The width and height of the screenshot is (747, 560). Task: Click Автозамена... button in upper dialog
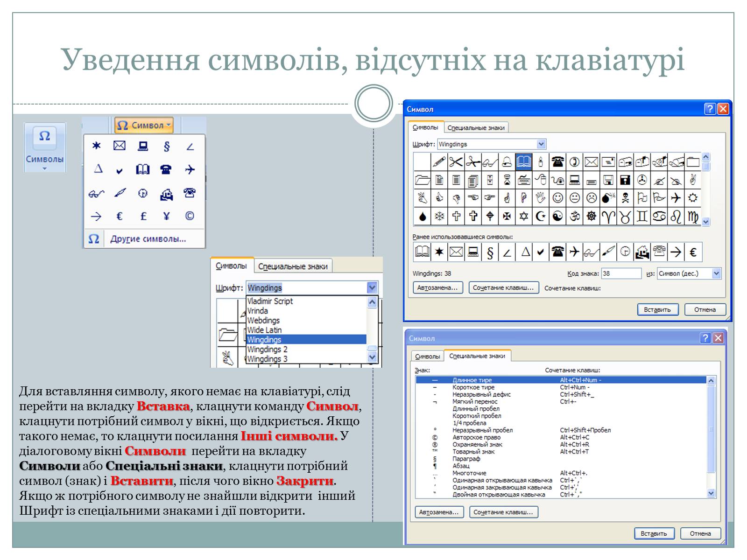pyautogui.click(x=437, y=288)
